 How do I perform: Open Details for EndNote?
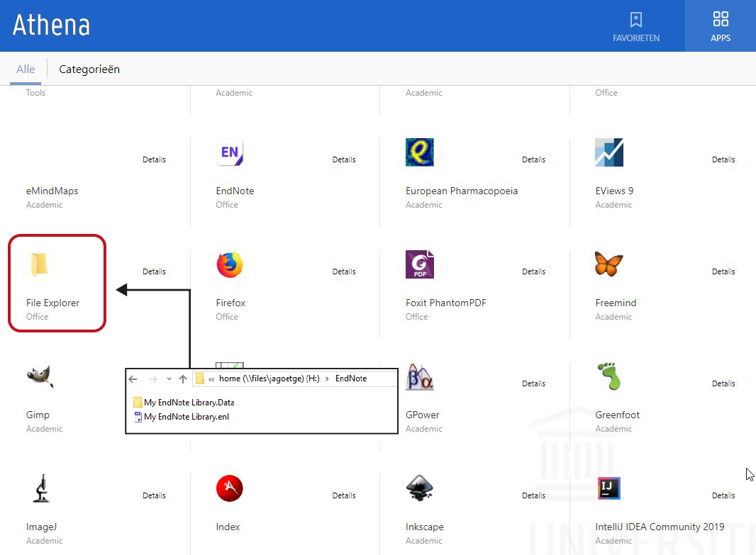point(344,159)
